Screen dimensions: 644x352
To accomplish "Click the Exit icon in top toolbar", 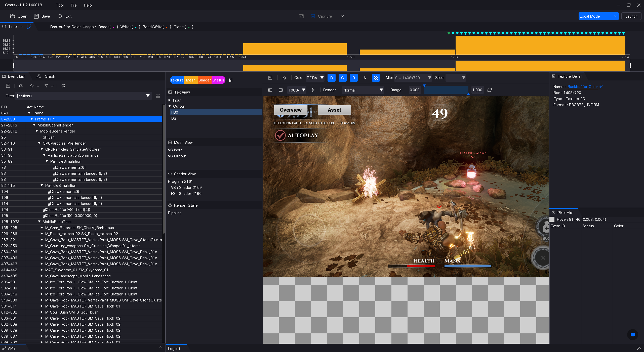I will point(60,16).
